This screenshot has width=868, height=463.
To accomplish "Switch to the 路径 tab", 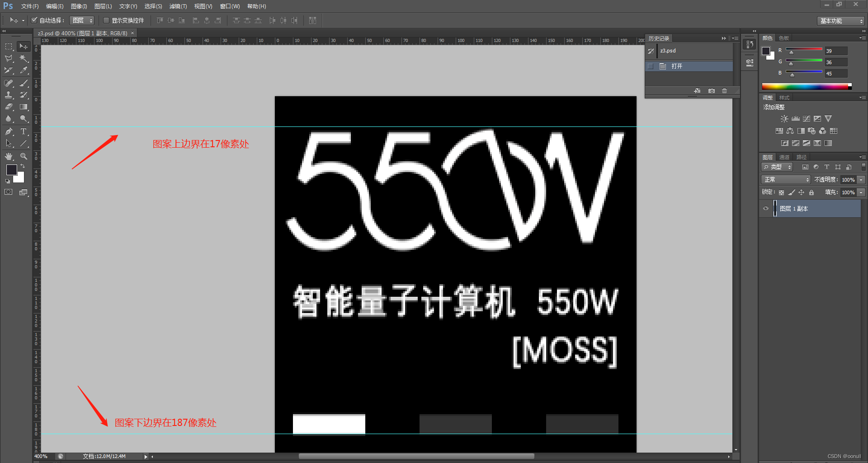I will (802, 157).
